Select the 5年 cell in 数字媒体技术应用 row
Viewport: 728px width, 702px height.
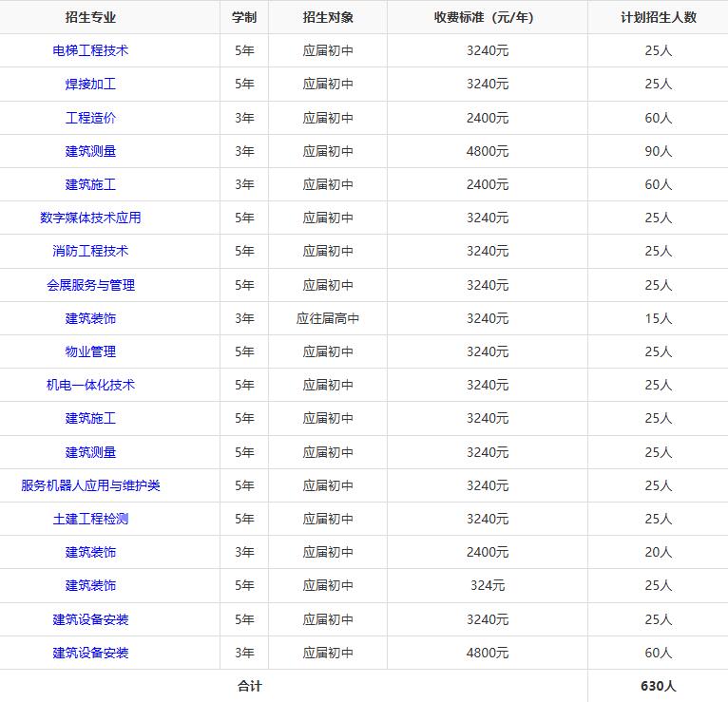pos(244,218)
